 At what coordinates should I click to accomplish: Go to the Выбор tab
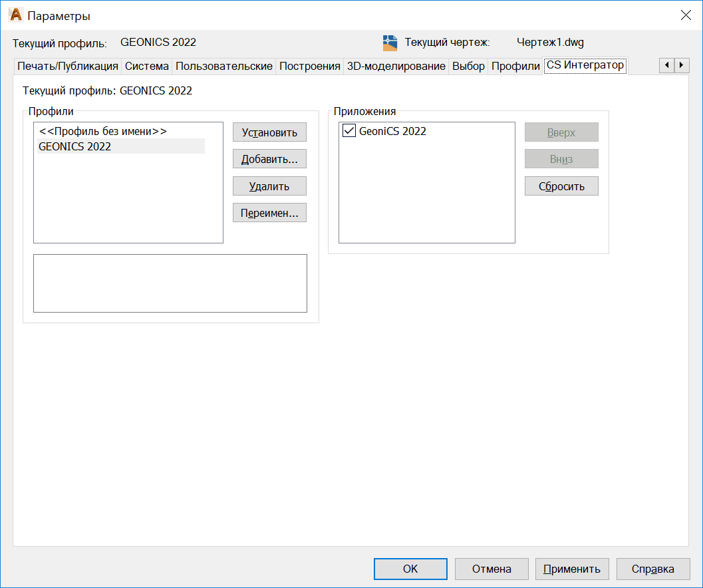(468, 66)
